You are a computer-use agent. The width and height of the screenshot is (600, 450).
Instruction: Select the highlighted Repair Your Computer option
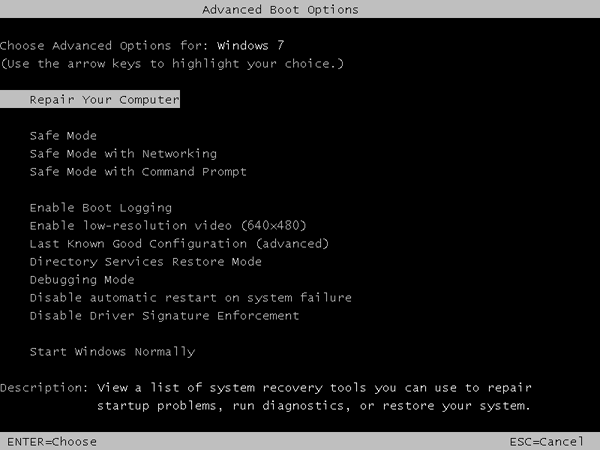tap(104, 100)
